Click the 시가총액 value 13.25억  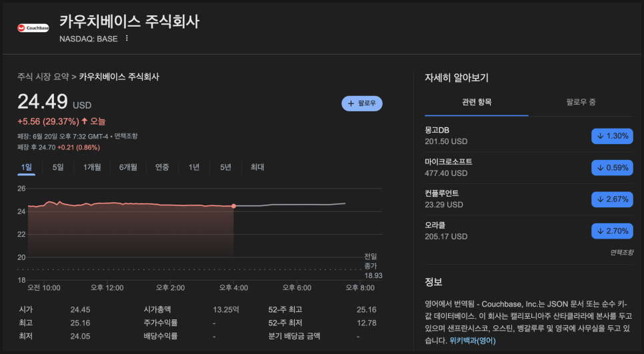point(226,309)
